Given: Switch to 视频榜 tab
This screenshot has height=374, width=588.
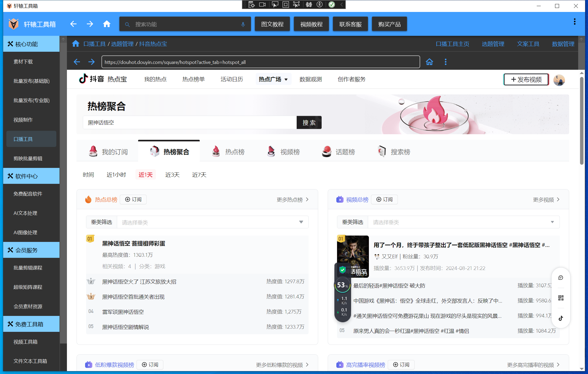Looking at the screenshot, I should click(x=283, y=152).
